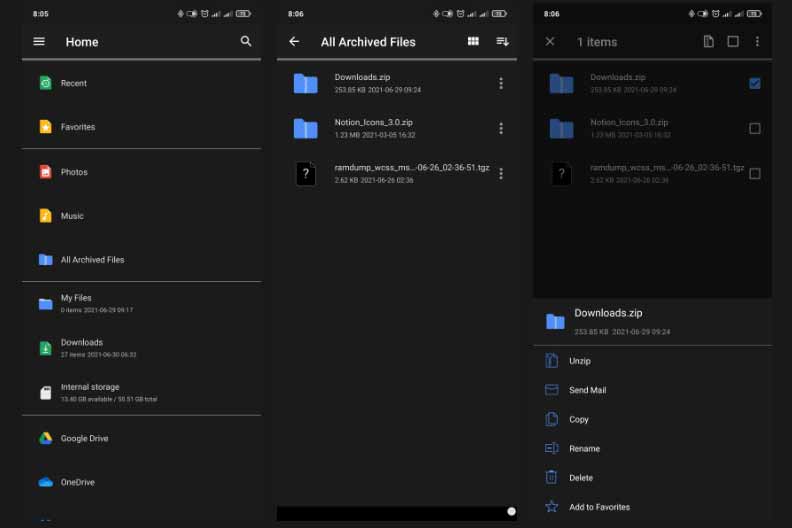Tap the Home title text
This screenshot has height=528, width=792.
[82, 42]
